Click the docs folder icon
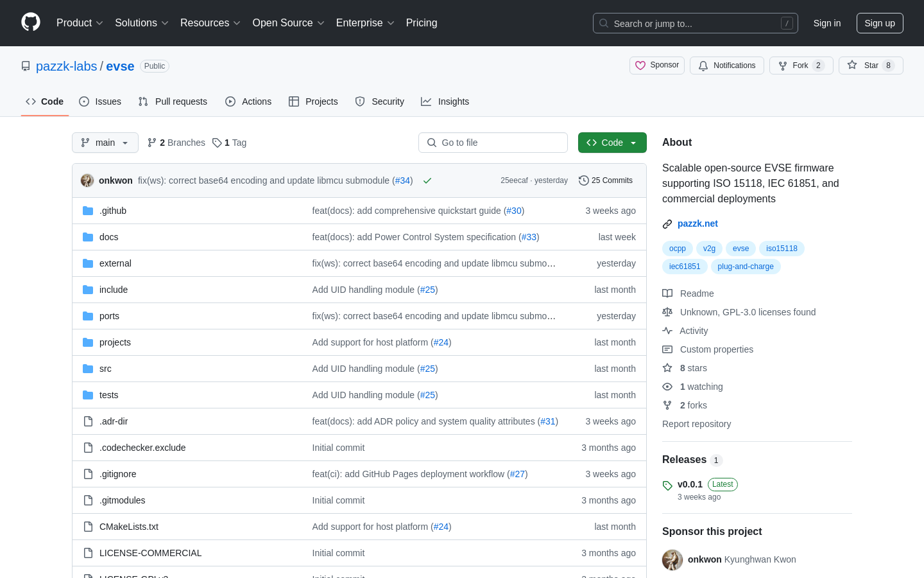Image resolution: width=924 pixels, height=578 pixels. pos(88,237)
